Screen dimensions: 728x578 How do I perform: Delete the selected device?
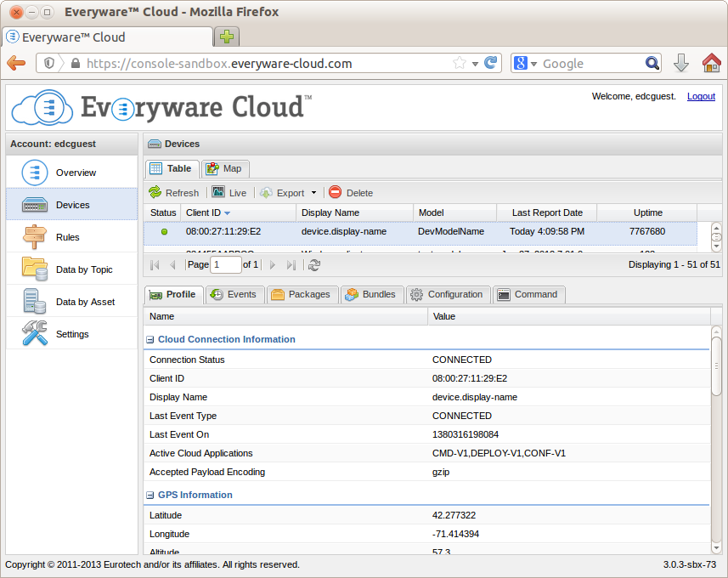[351, 192]
